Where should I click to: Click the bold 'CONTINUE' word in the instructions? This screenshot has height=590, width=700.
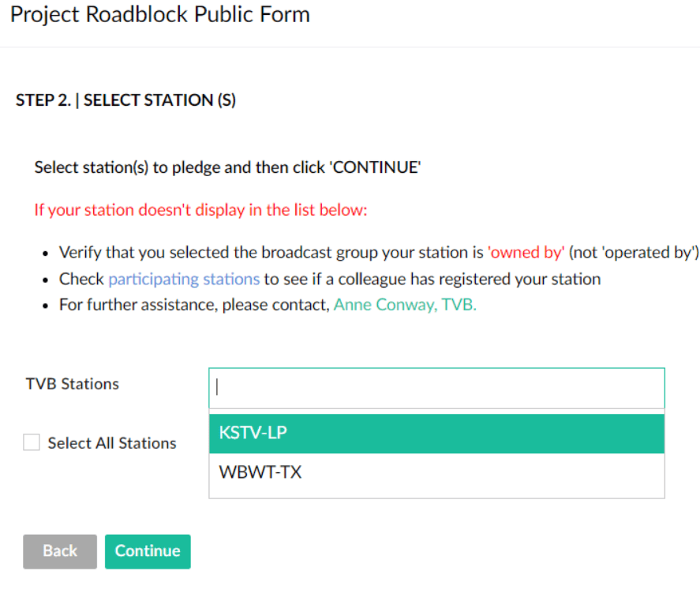376,167
